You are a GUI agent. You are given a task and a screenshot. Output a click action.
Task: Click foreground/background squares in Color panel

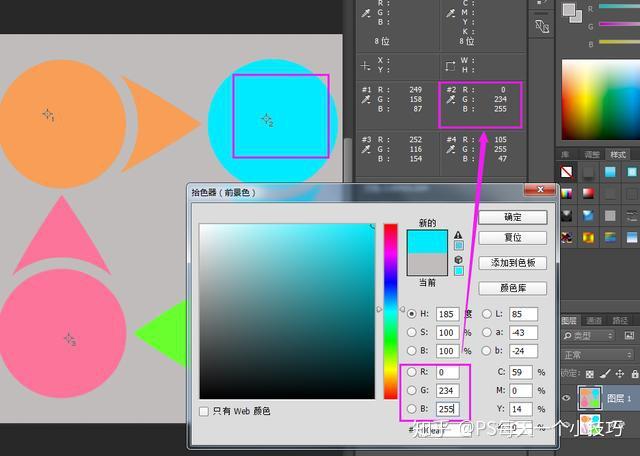point(572,12)
